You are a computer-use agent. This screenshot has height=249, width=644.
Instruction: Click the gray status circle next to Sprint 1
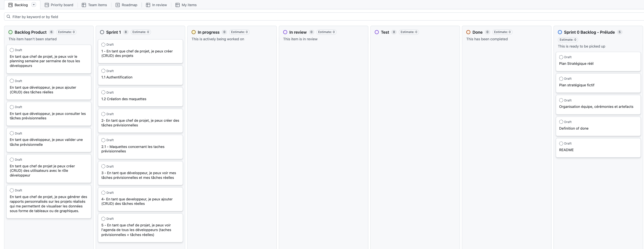(102, 32)
